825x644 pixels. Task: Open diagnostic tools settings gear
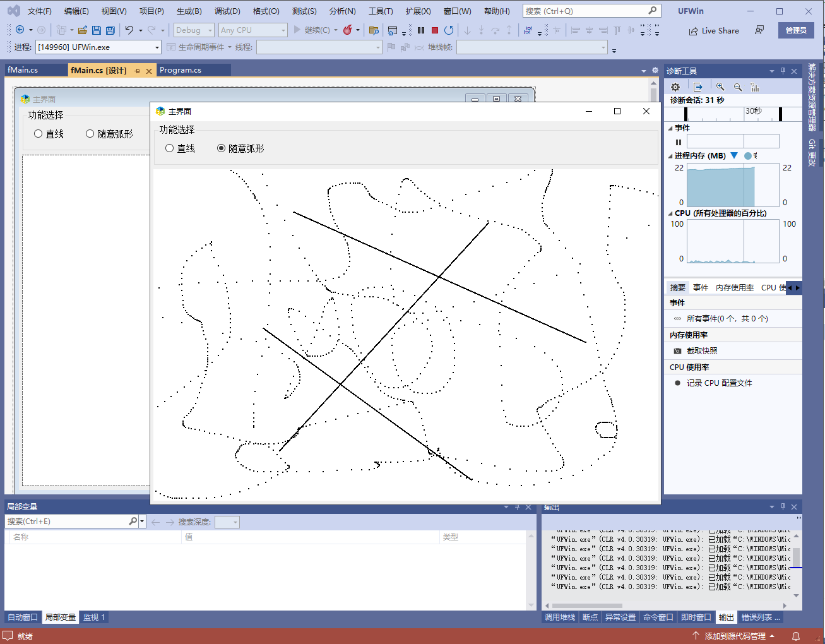point(675,87)
